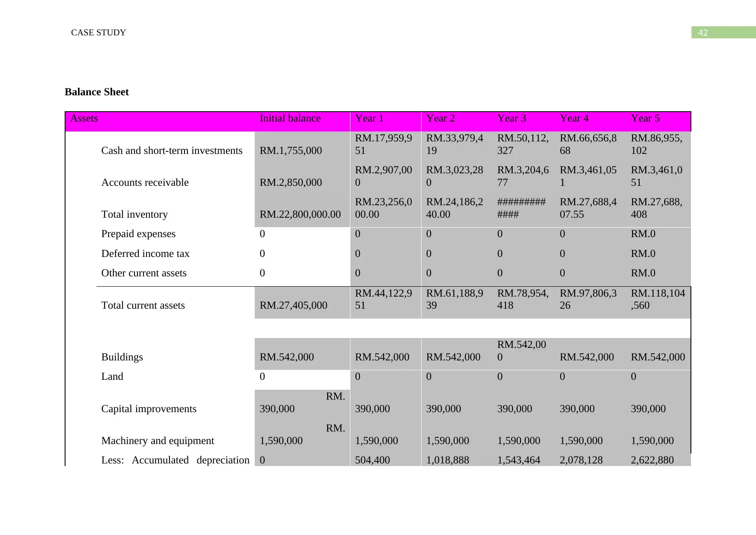Image resolution: width=756 pixels, height=535 pixels.
Task: Select the 'Capital improvements' row label
Action: click(x=149, y=409)
